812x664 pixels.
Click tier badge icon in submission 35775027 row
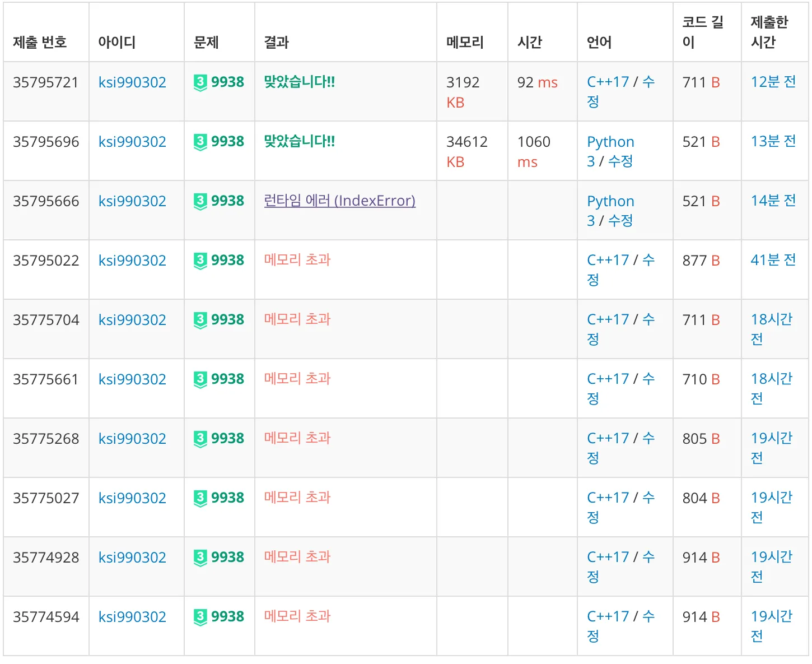[200, 499]
